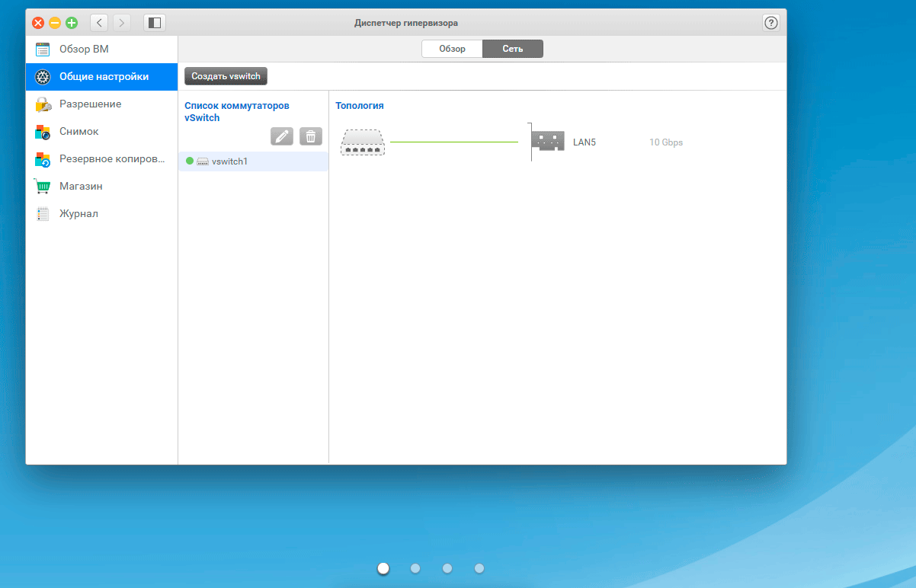Click the Список коммутаторов vSwitch heading
This screenshot has height=588, width=916.
click(x=237, y=112)
